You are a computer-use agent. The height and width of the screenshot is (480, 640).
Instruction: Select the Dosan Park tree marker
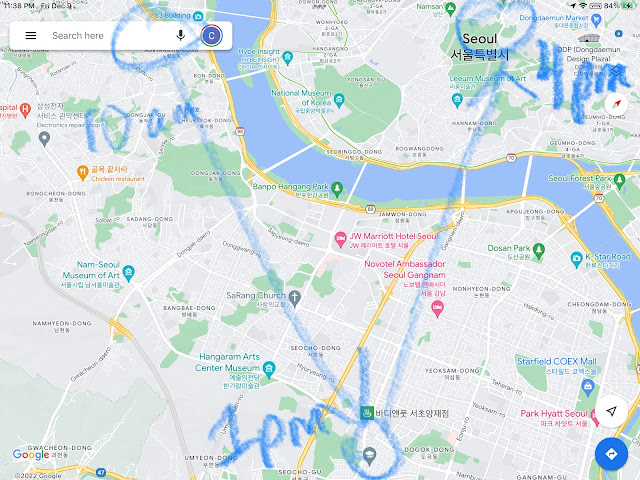pyautogui.click(x=539, y=250)
